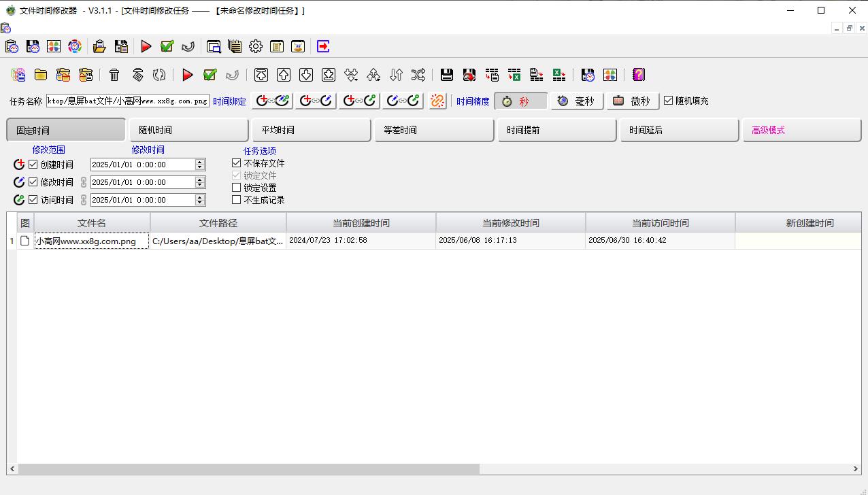Click the 当前创建时间 column header
868x495 pixels.
(361, 223)
